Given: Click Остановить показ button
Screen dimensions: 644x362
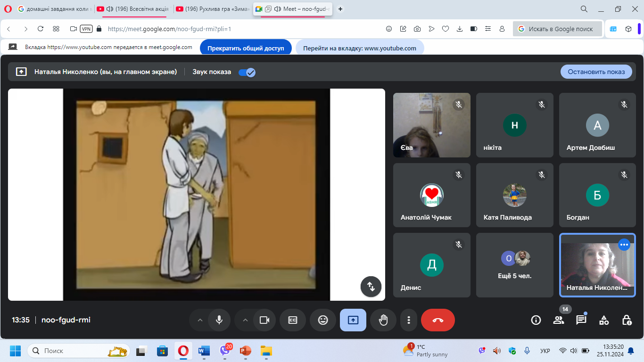Looking at the screenshot, I should [x=596, y=72].
